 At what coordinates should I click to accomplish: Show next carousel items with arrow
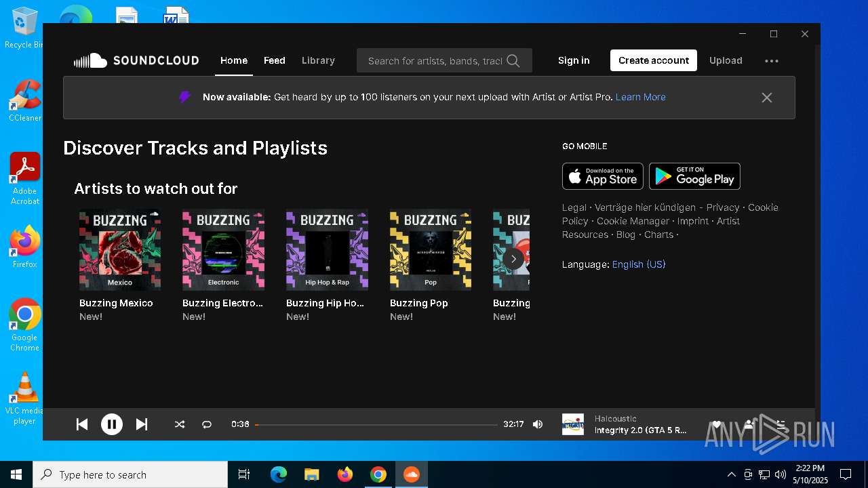point(513,258)
